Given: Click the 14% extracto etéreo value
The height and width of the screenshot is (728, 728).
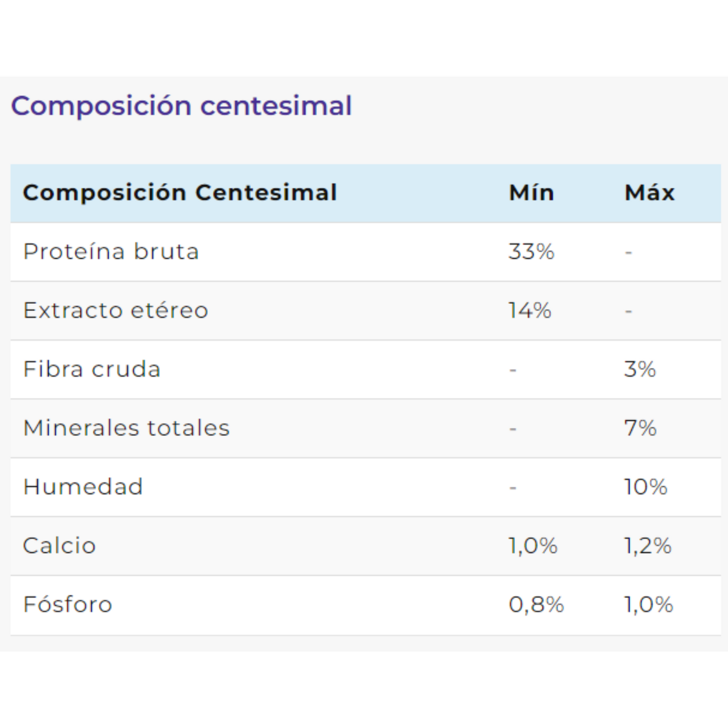Looking at the screenshot, I should 530,310.
